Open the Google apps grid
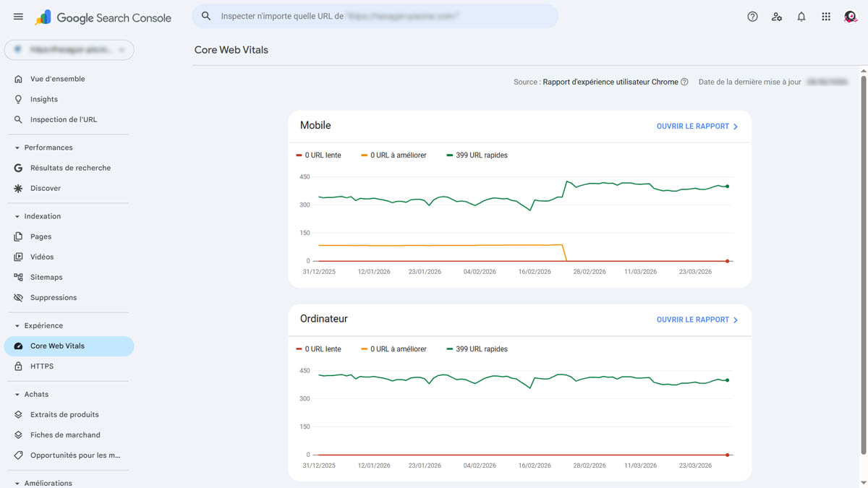 click(826, 17)
